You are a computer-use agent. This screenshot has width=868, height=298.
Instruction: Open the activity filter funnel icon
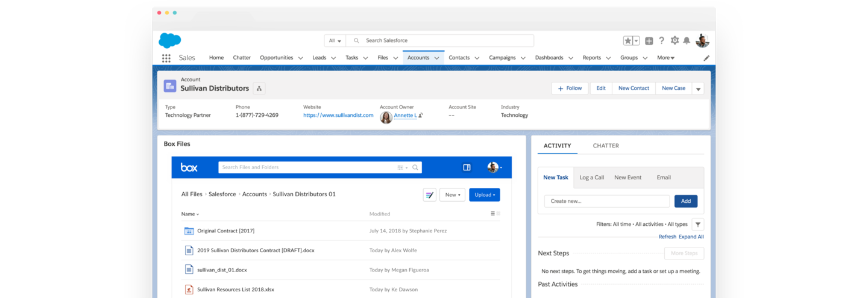(698, 225)
